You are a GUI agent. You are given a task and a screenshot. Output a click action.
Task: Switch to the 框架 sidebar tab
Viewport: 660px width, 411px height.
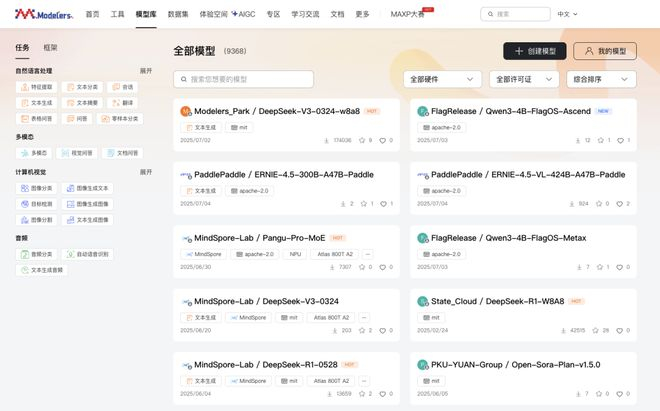click(51, 48)
